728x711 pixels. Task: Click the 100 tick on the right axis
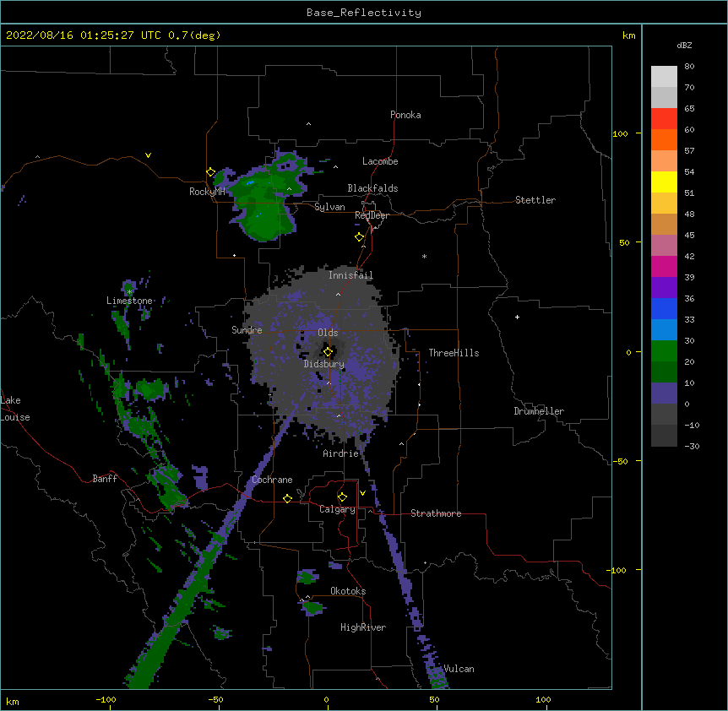tap(620, 133)
